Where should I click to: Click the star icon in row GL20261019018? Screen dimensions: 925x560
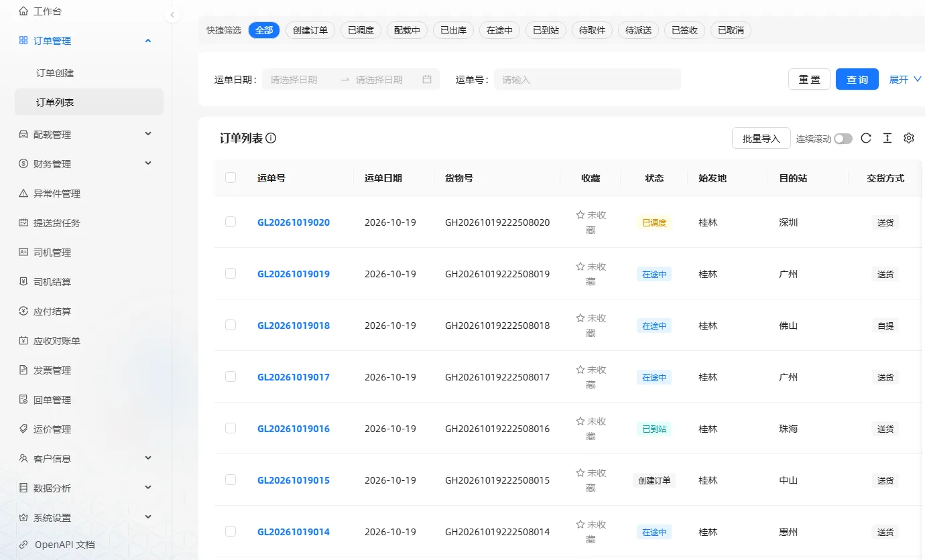tap(580, 318)
